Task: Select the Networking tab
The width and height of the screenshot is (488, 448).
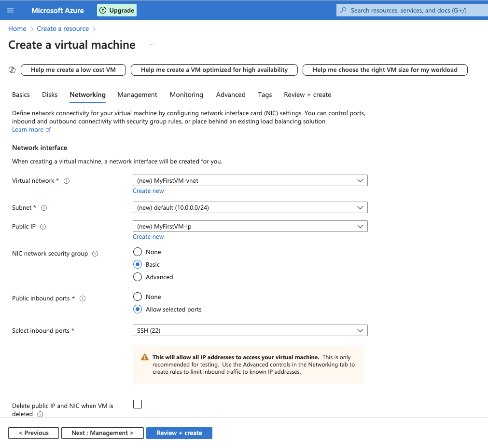Action: pos(87,95)
